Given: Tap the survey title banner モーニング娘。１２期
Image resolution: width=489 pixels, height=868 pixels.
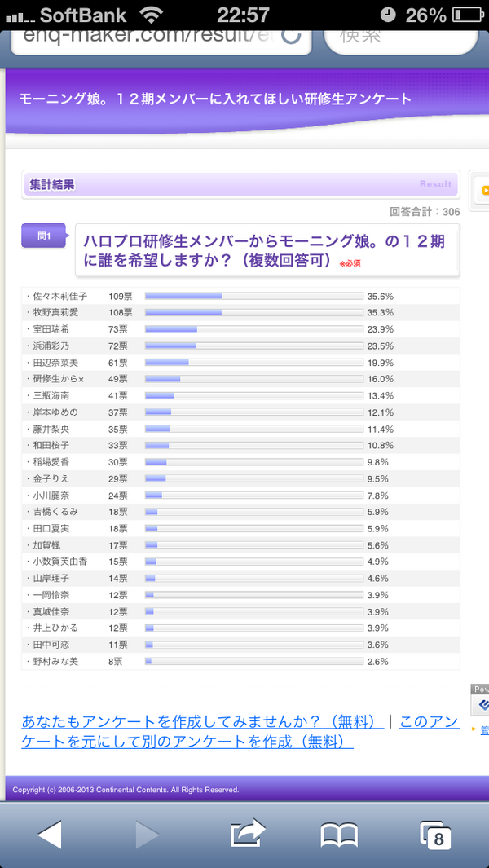Looking at the screenshot, I should tap(215, 99).
